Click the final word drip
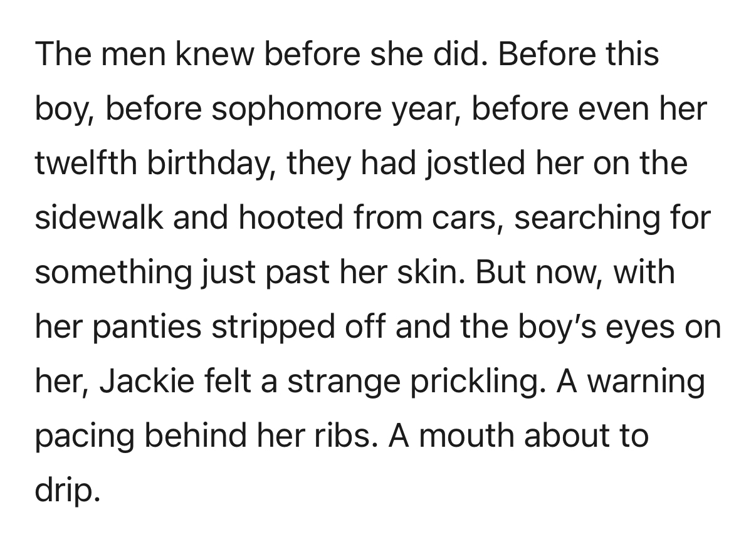Viewport: 756px width, 537px height. (x=67, y=490)
